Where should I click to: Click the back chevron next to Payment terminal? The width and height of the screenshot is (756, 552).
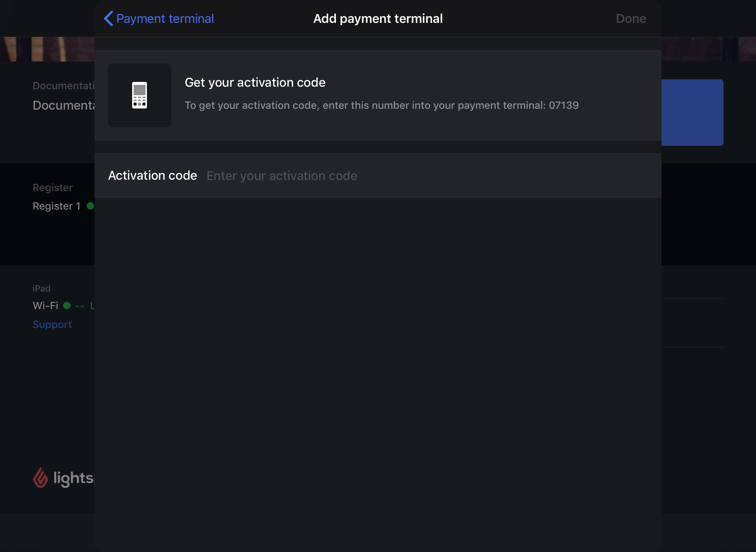coord(108,18)
